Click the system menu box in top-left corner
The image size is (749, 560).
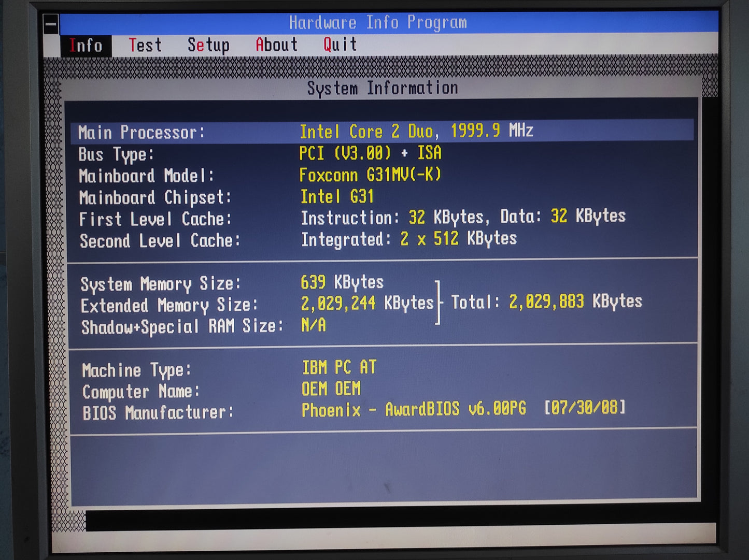(51, 24)
